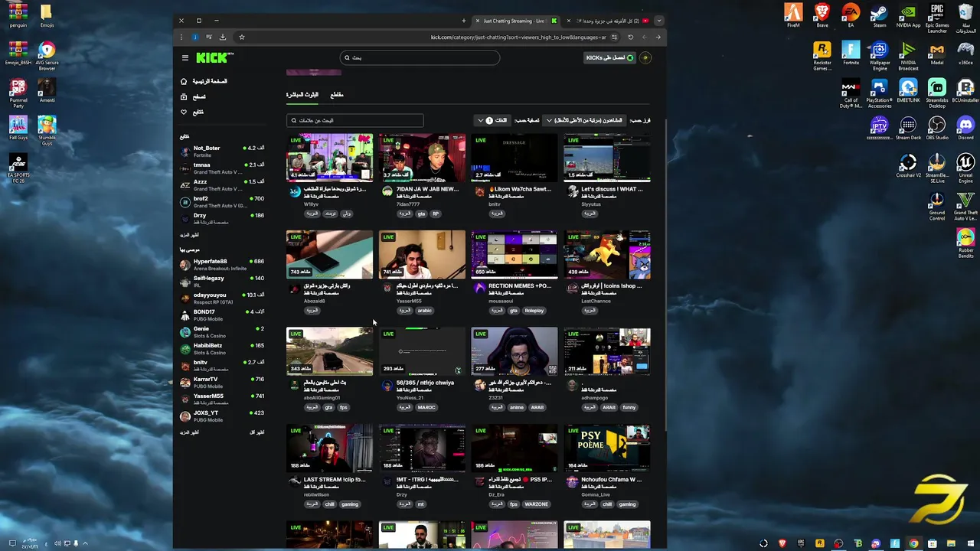
Task: Open site settings icon in address bar
Action: coord(614,37)
